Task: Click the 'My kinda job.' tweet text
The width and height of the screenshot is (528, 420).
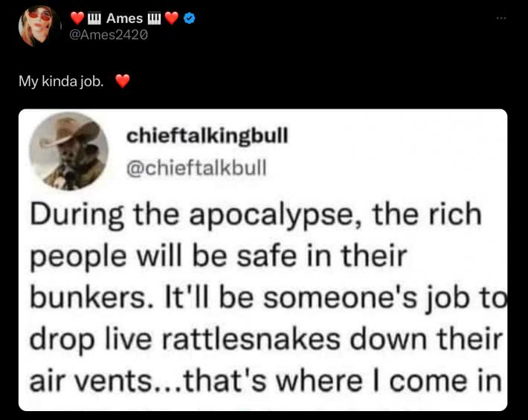Action: tap(61, 82)
